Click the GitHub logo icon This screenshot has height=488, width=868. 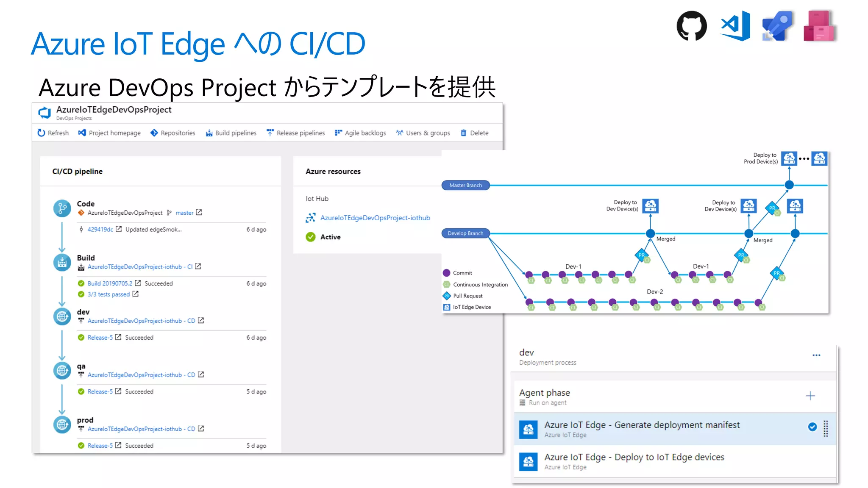pyautogui.click(x=691, y=26)
